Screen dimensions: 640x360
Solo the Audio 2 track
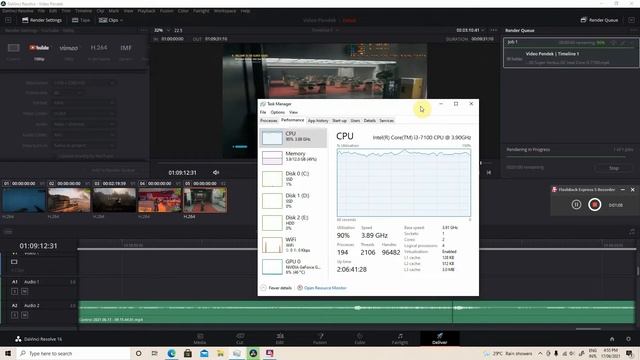(x=14, y=315)
